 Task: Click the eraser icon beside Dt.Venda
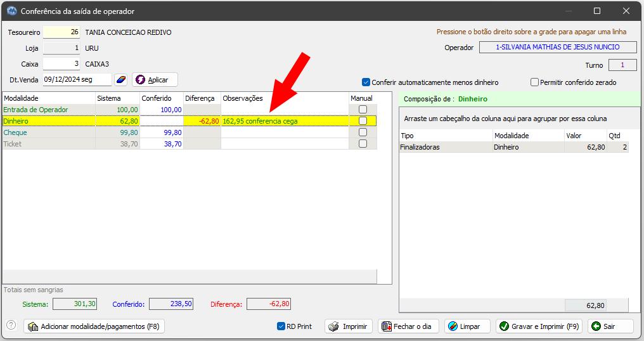pos(120,79)
